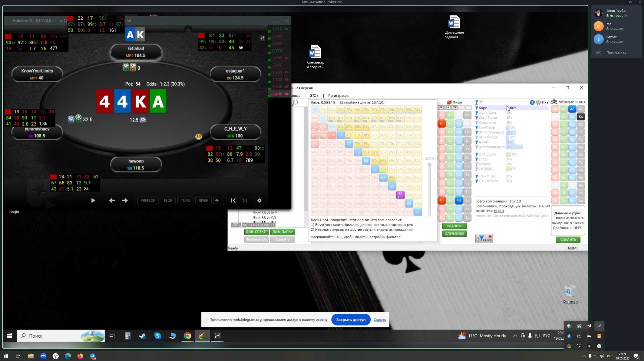Screen dimensions: 644x361
Task: Click the СЛУЧАЙНО random flop button
Action: [x=454, y=234]
